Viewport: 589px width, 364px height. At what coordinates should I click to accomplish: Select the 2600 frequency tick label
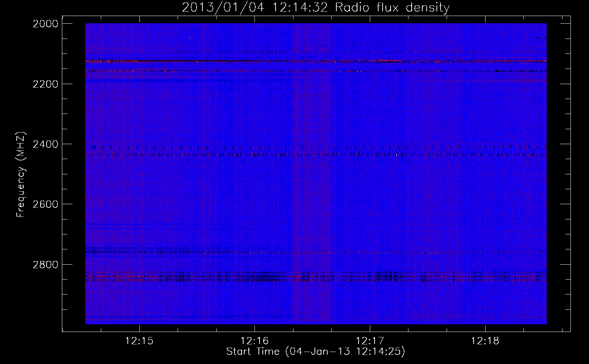pyautogui.click(x=46, y=204)
